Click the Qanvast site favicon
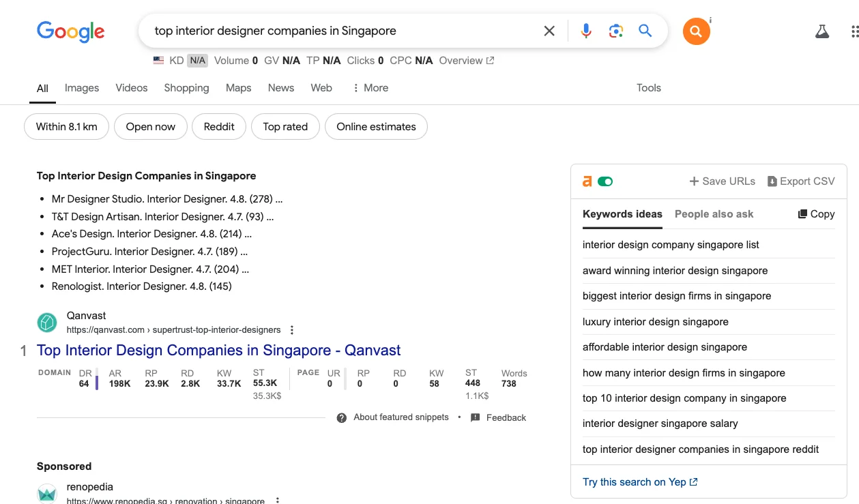Image resolution: width=859 pixels, height=504 pixels. tap(47, 323)
